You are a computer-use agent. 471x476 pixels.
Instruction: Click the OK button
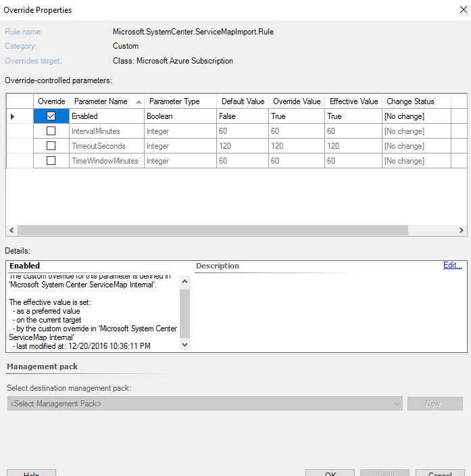[330, 473]
